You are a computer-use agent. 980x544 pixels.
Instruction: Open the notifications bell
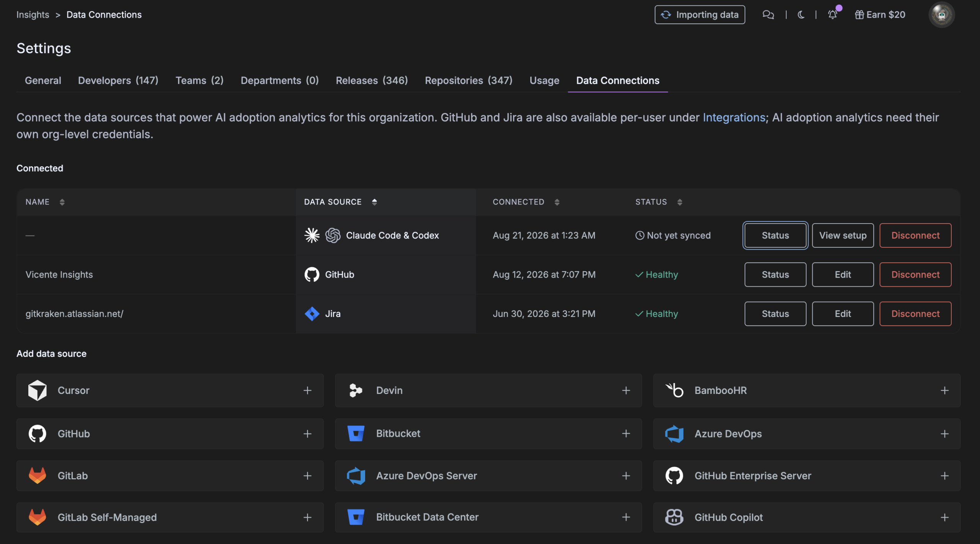(833, 15)
